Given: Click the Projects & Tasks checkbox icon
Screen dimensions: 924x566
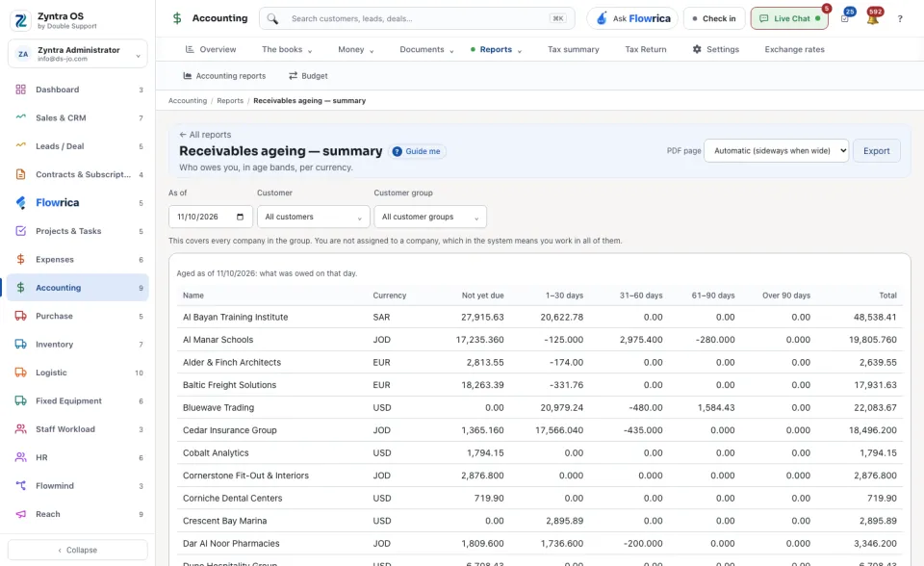Looking at the screenshot, I should tap(20, 231).
